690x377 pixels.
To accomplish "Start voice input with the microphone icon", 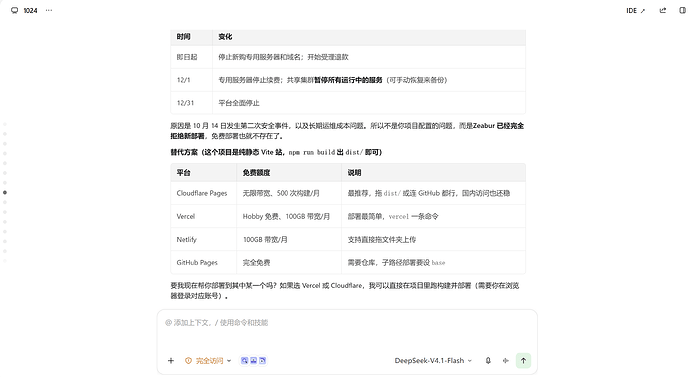I will pos(488,361).
